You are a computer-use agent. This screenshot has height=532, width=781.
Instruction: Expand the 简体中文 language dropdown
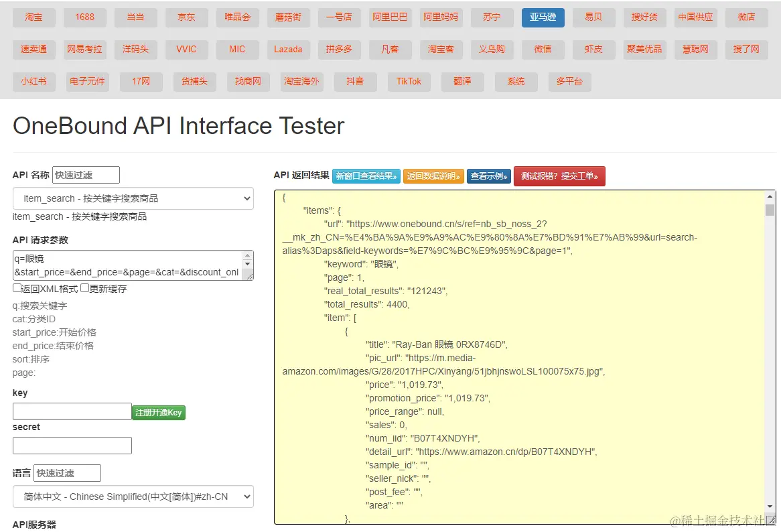133,496
